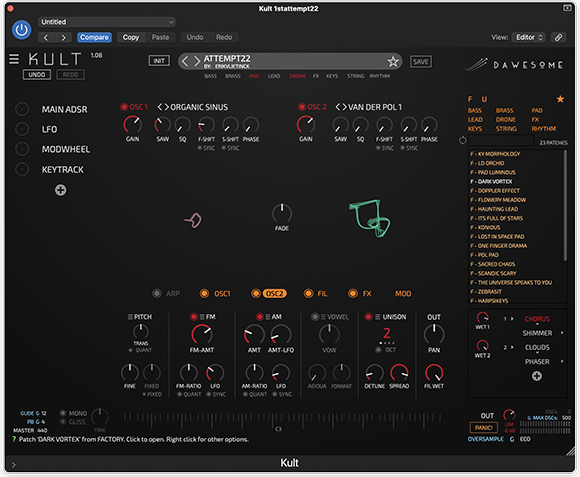Expand effect slot 1 CHORUS arrow

point(512,318)
